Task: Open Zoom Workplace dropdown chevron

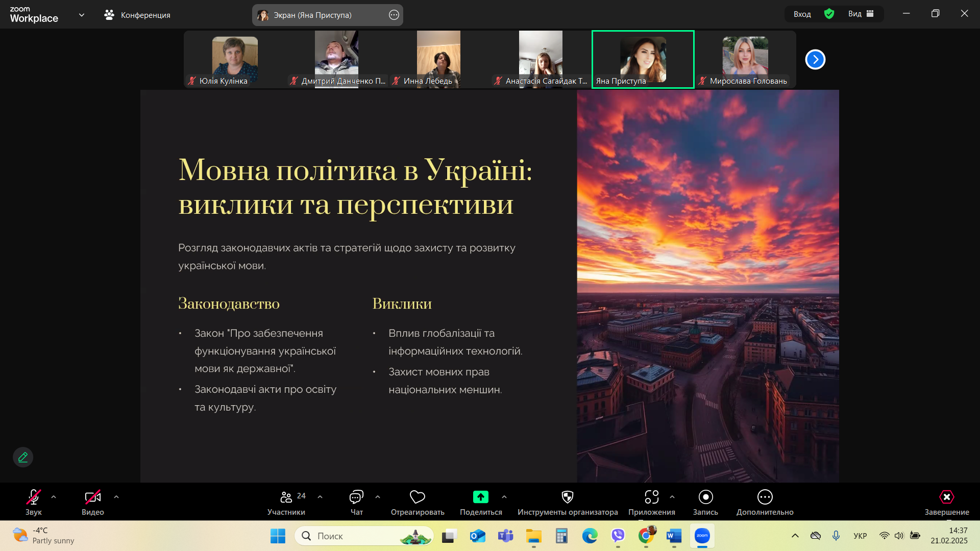Action: click(82, 15)
